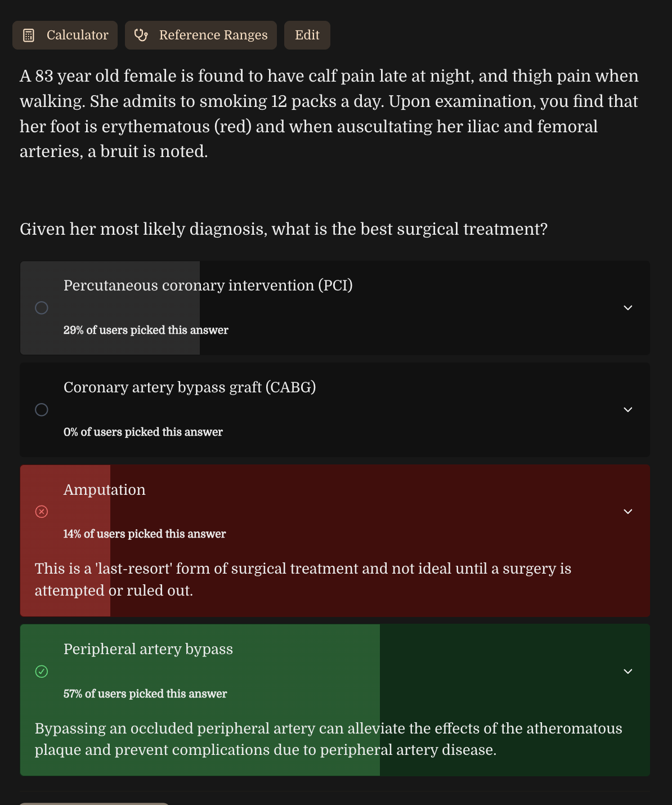
Task: Click the Peripheral artery bypass answer label
Action: point(148,649)
